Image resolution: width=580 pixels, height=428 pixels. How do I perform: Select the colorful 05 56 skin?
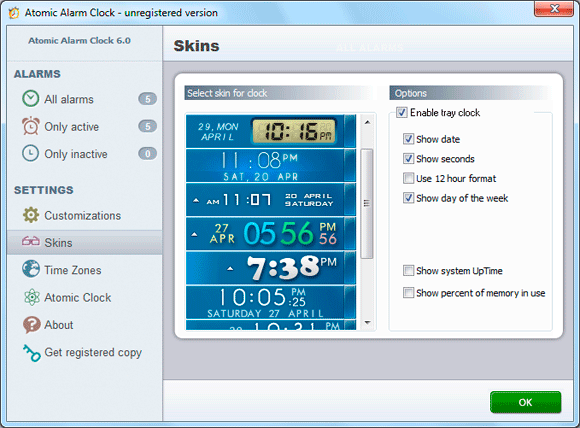pos(271,234)
